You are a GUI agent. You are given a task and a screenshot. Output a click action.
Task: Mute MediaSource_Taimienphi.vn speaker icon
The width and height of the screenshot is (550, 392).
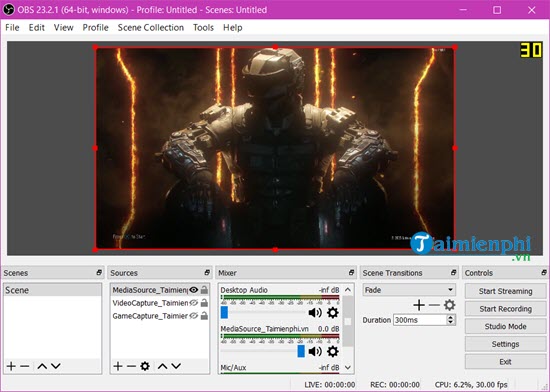click(x=315, y=351)
